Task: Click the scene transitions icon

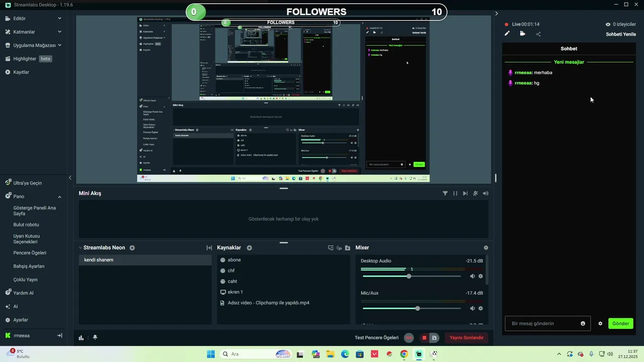Action: (209, 248)
